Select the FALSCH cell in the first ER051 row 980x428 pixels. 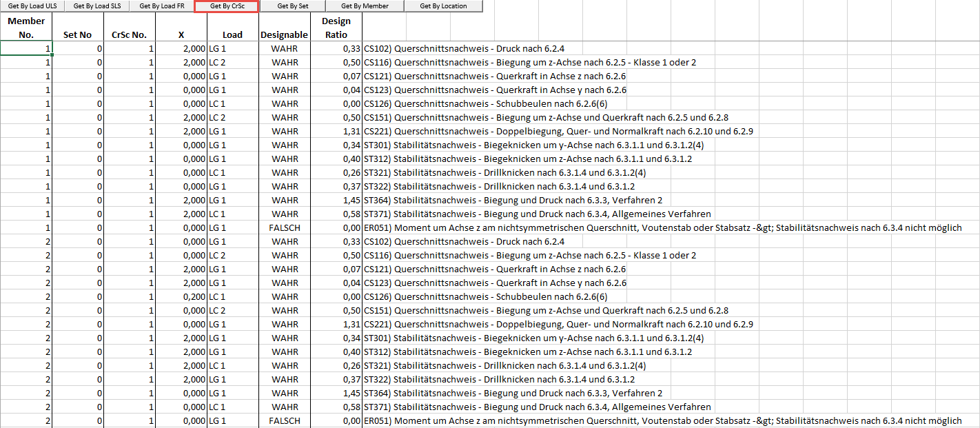coord(284,227)
